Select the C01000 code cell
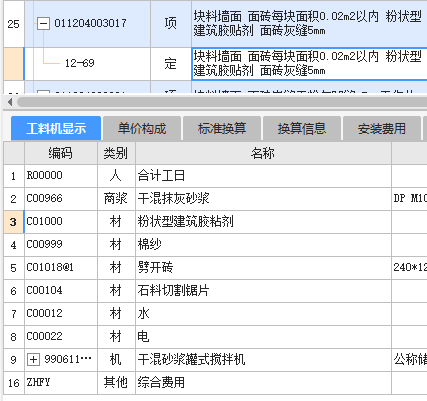Viewport: 427px width, 401px height. pos(61,222)
